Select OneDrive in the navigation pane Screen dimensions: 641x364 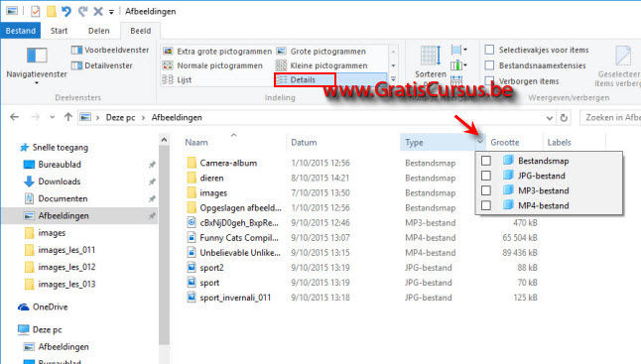[x=50, y=306]
